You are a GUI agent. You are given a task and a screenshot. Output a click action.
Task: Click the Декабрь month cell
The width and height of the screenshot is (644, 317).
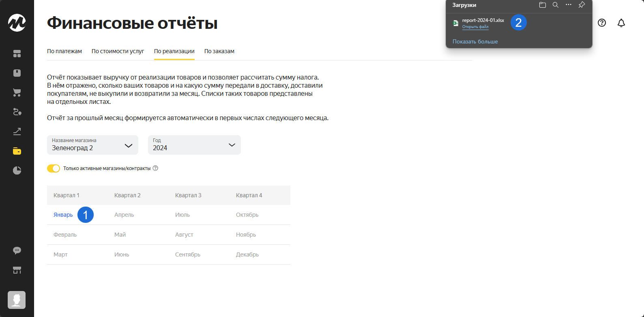[247, 254]
